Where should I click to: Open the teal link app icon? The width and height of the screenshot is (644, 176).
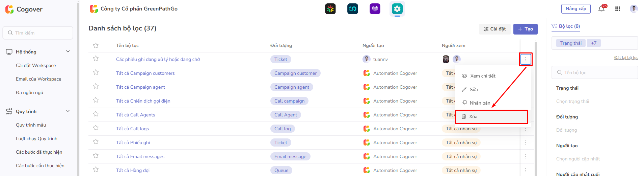coord(353,9)
